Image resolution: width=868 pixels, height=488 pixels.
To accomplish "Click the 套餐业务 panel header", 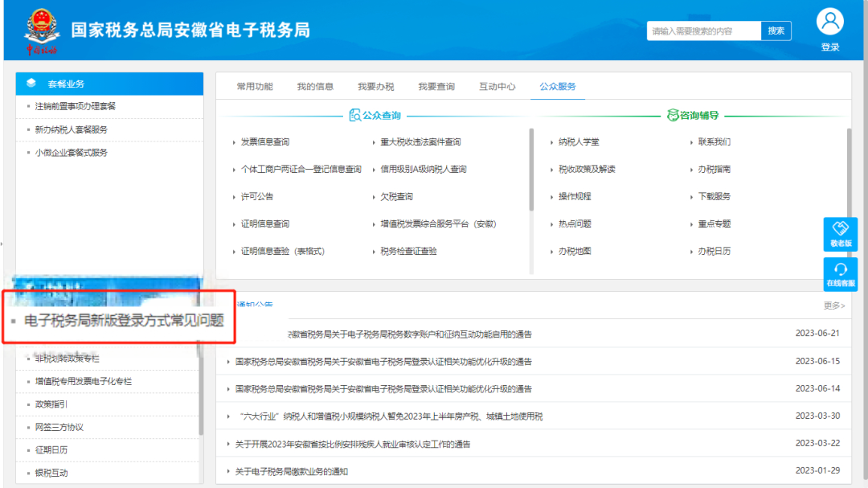I will pyautogui.click(x=109, y=84).
